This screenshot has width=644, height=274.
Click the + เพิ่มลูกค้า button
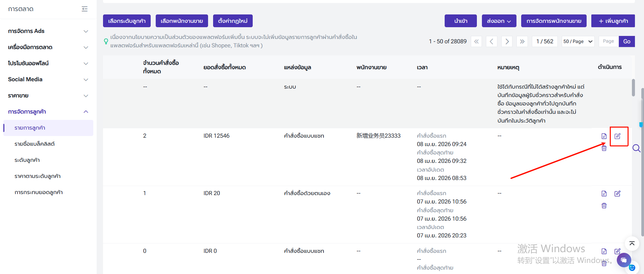coord(613,21)
